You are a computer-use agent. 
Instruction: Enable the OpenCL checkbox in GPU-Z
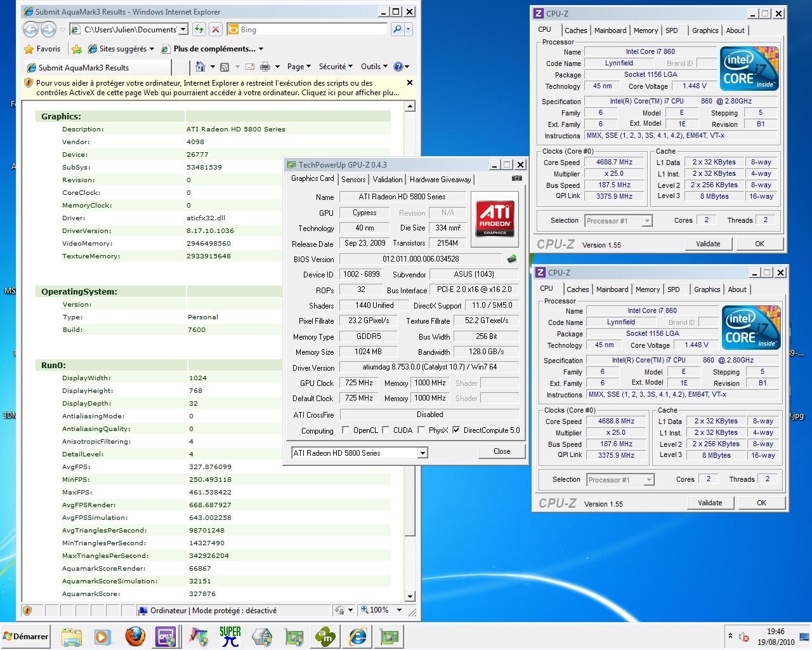pyautogui.click(x=346, y=430)
